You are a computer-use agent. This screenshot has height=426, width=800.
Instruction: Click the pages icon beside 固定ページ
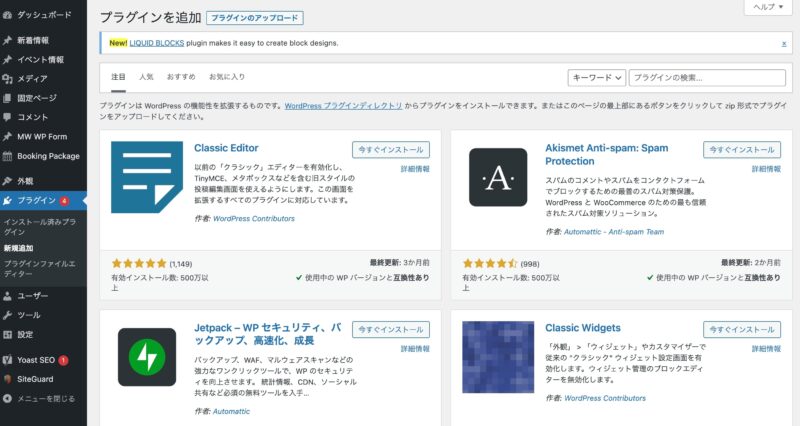point(7,98)
